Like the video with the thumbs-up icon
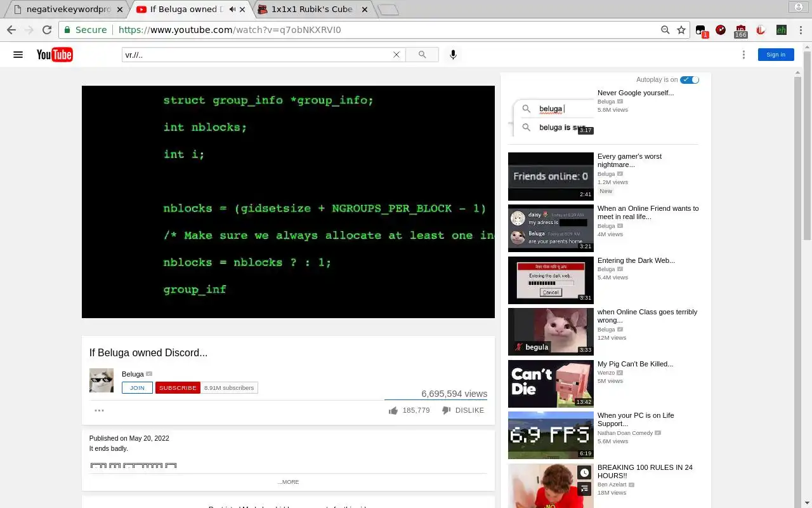Screen dimensions: 812x508 (x=393, y=410)
